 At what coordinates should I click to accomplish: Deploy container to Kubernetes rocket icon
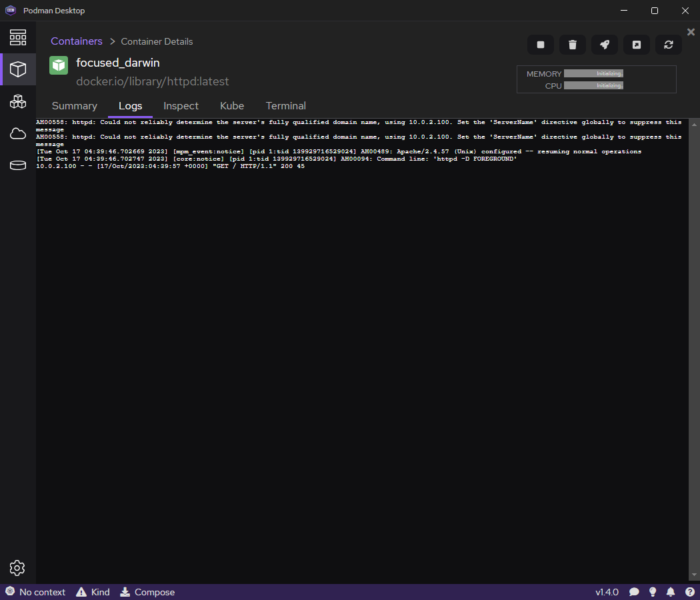(605, 45)
